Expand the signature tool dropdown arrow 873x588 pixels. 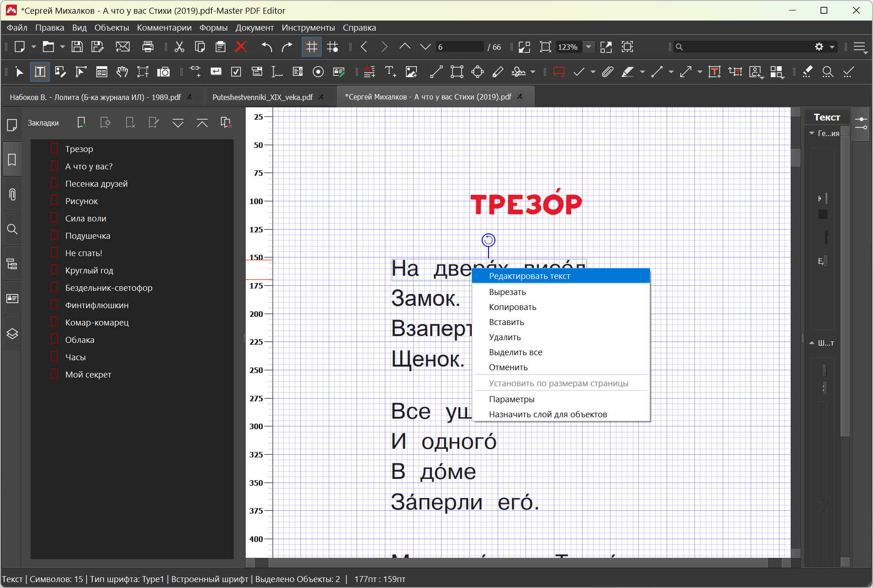point(533,72)
